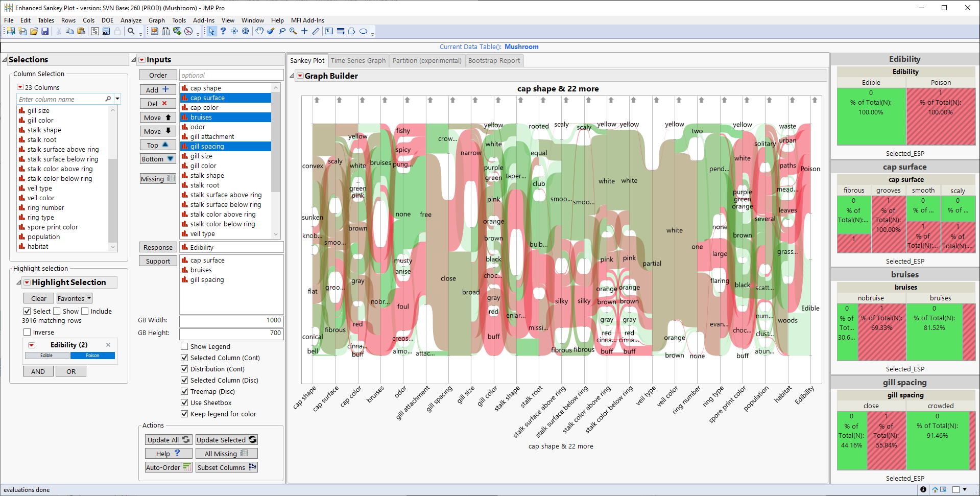Select the Arrow cursor tool
Screen dimensions: 980x496
pos(212,31)
